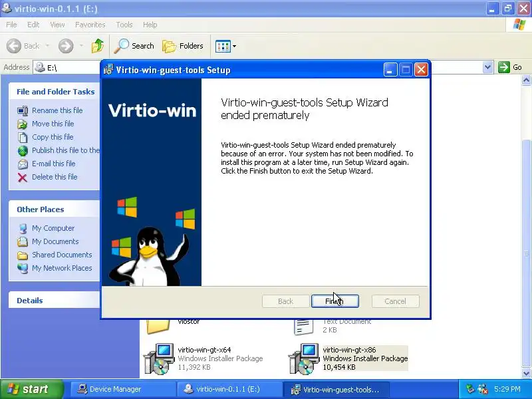
Task: Click the Rename file icon
Action: [x=23, y=110]
